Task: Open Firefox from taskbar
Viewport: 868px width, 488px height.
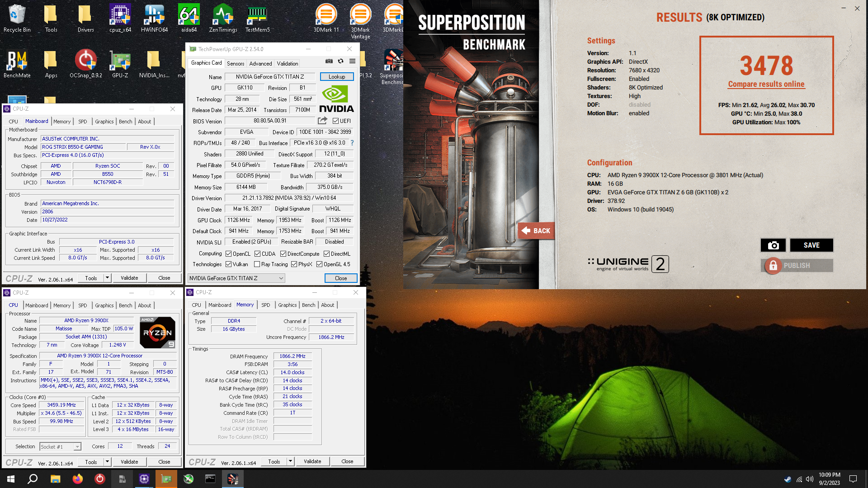Action: click(x=77, y=479)
